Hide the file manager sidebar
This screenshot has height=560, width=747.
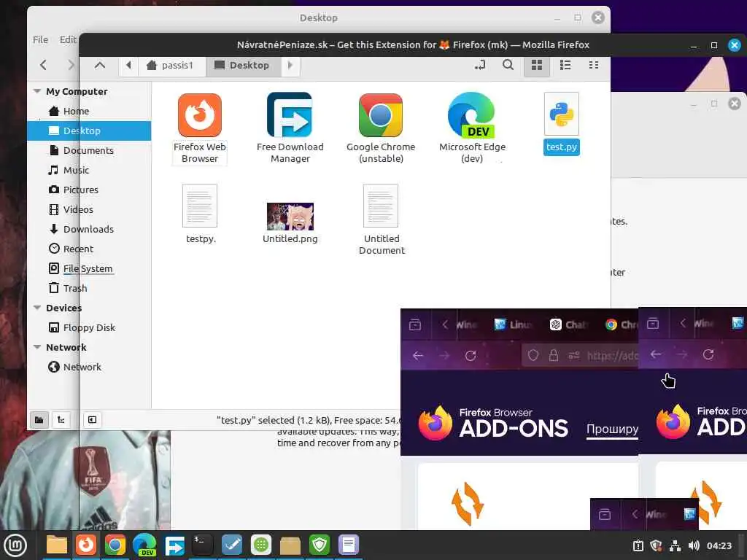click(92, 419)
